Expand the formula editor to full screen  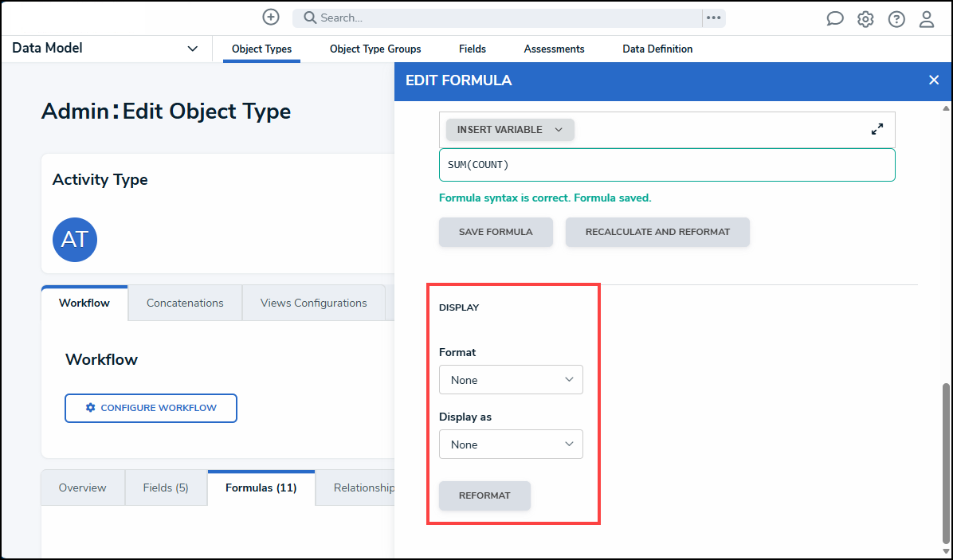(877, 129)
